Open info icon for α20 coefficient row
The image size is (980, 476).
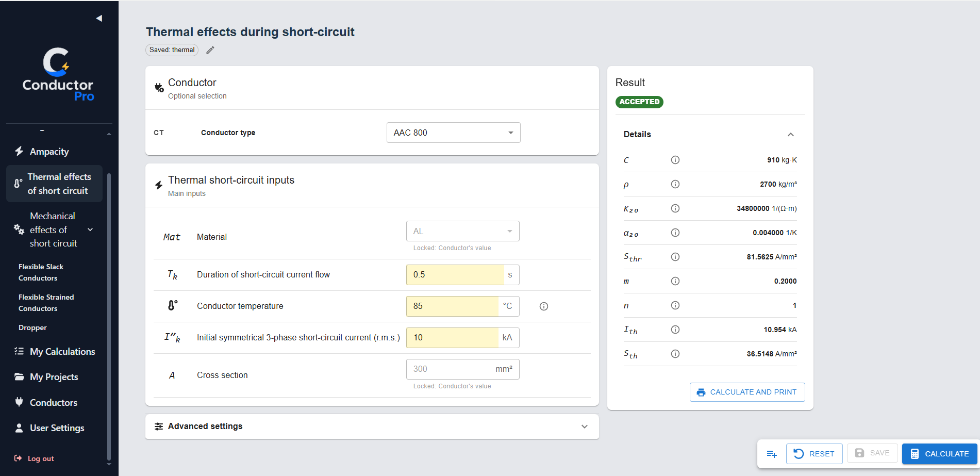pyautogui.click(x=675, y=233)
